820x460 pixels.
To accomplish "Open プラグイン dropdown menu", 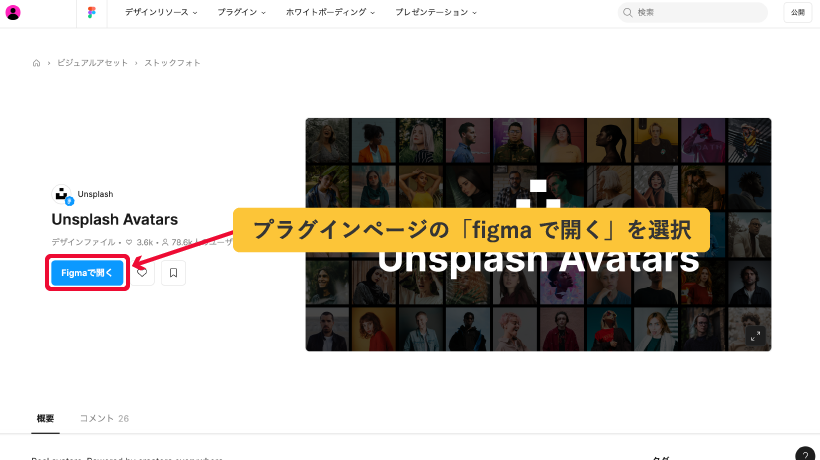I will point(242,13).
